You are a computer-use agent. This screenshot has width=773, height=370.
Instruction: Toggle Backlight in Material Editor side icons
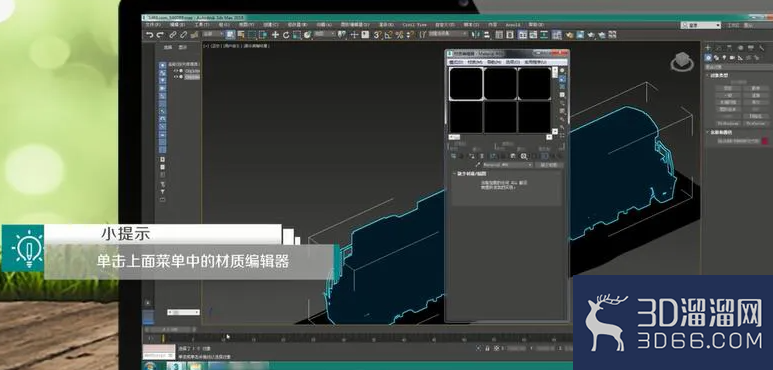click(562, 79)
